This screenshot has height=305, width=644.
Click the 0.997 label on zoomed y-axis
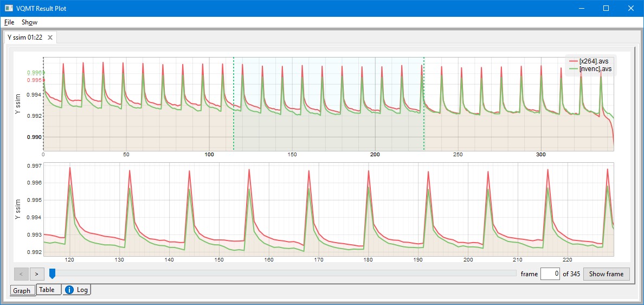click(34, 166)
